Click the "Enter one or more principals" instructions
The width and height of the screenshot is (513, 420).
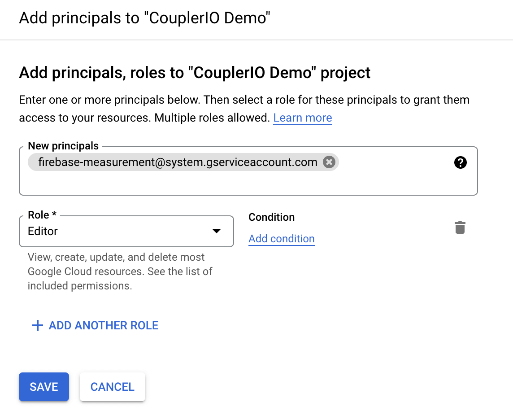(x=244, y=109)
